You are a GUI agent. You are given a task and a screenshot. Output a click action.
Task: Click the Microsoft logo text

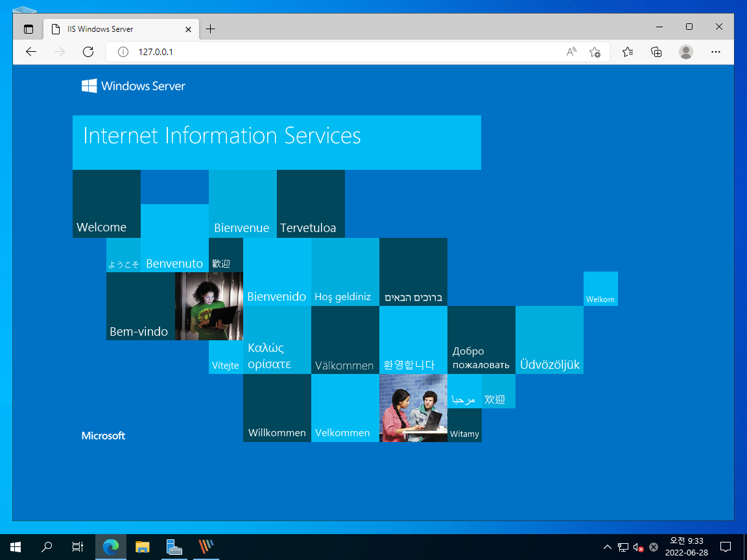(x=103, y=436)
